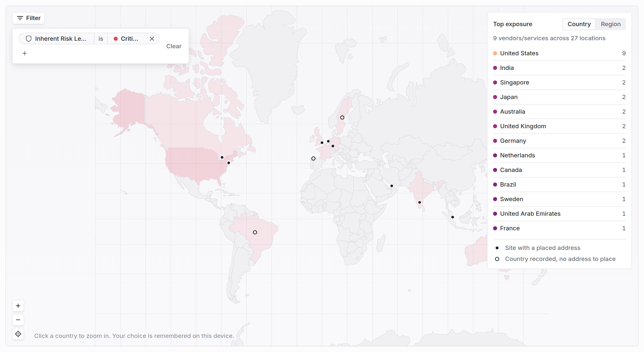Click the site marker in southern India

(419, 202)
